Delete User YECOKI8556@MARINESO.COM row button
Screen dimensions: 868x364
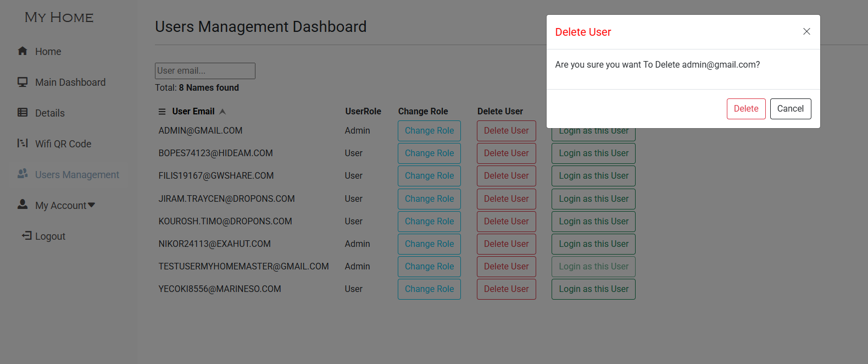pyautogui.click(x=507, y=289)
